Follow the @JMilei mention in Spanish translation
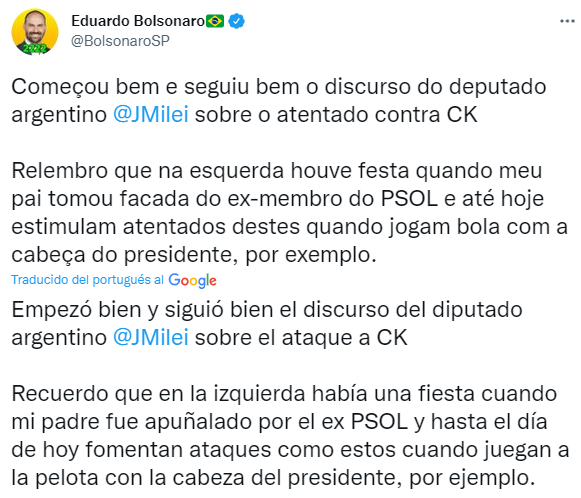The image size is (581, 498). (x=151, y=338)
